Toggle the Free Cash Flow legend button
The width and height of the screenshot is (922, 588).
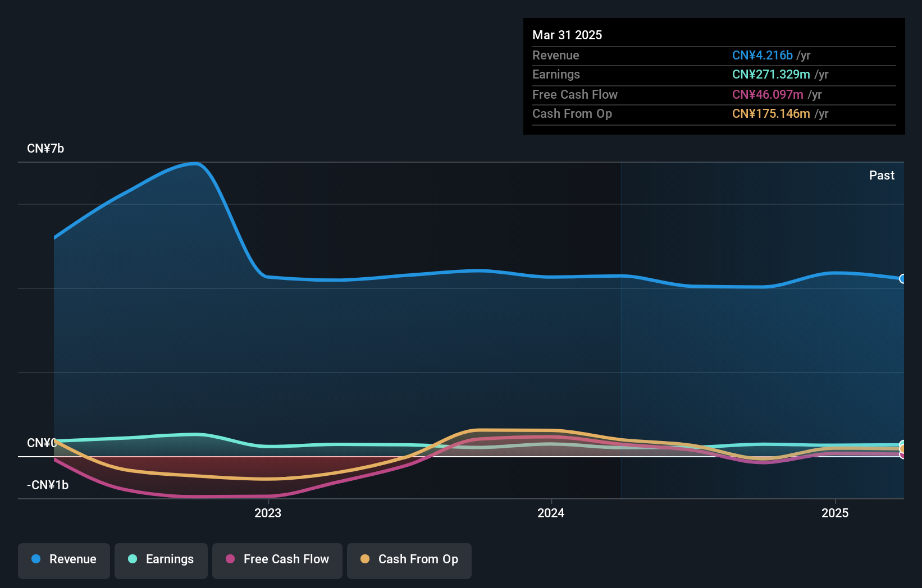click(x=277, y=561)
